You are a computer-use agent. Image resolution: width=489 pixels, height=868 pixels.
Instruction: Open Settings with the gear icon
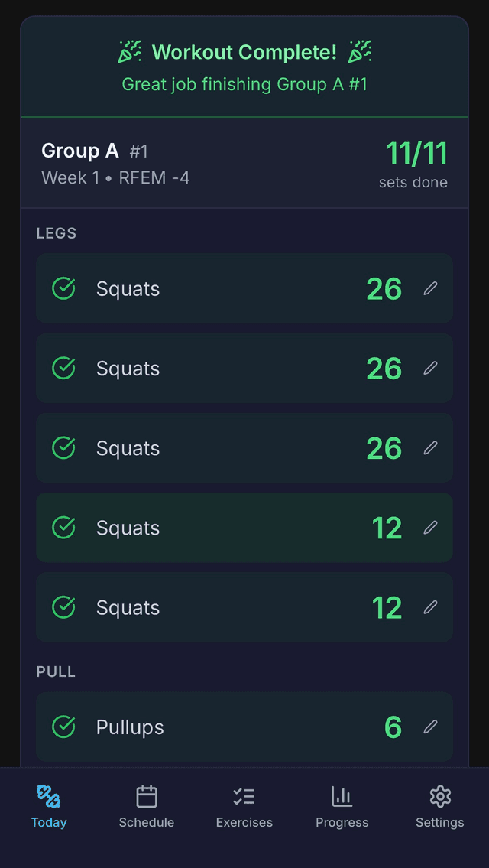[439, 797]
